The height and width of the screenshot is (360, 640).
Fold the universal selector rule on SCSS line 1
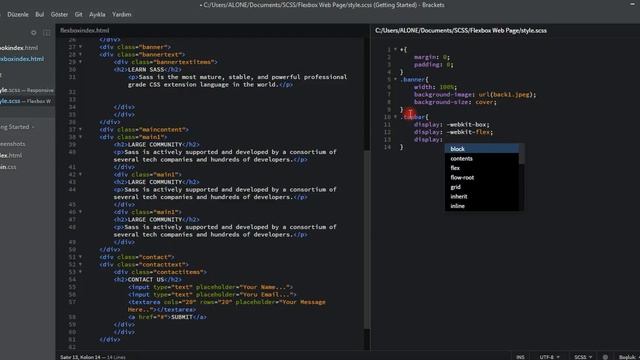tap(395, 49)
